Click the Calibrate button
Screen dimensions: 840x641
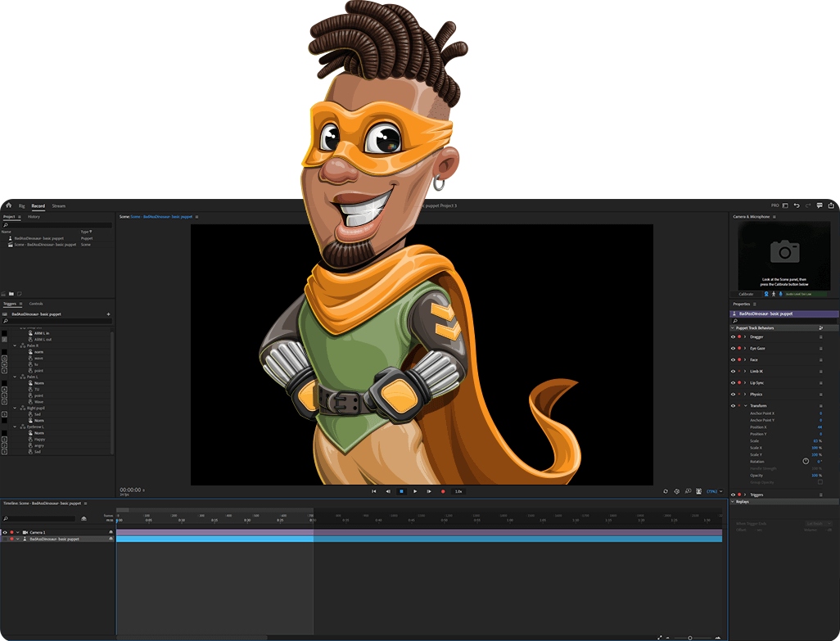[746, 294]
